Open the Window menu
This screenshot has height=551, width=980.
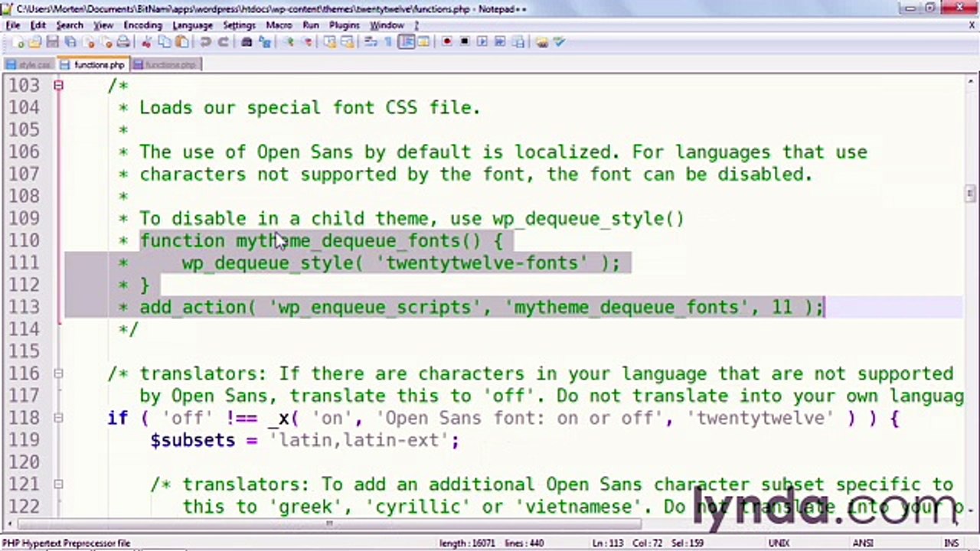coord(387,25)
